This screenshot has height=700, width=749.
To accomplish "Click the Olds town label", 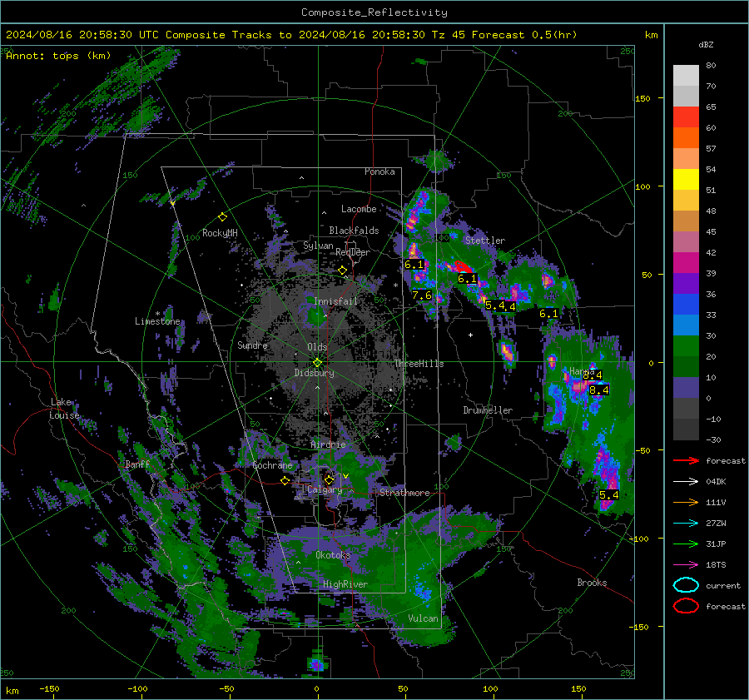I will (x=317, y=347).
